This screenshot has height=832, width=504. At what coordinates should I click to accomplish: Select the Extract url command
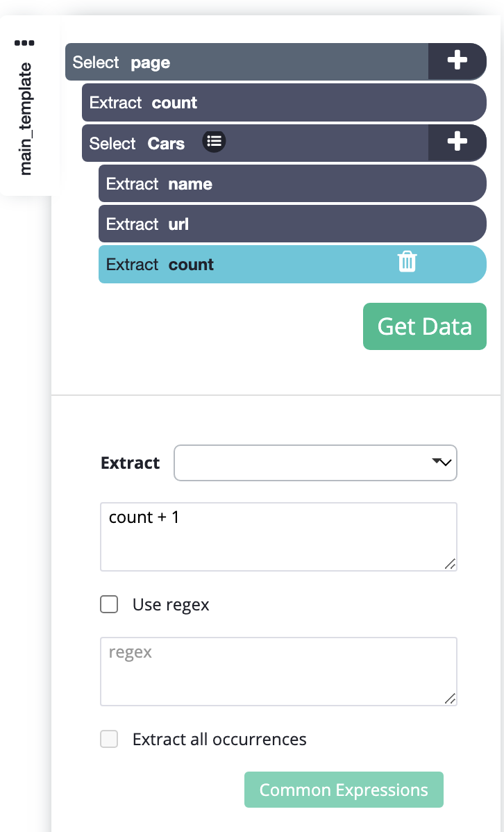(x=292, y=224)
